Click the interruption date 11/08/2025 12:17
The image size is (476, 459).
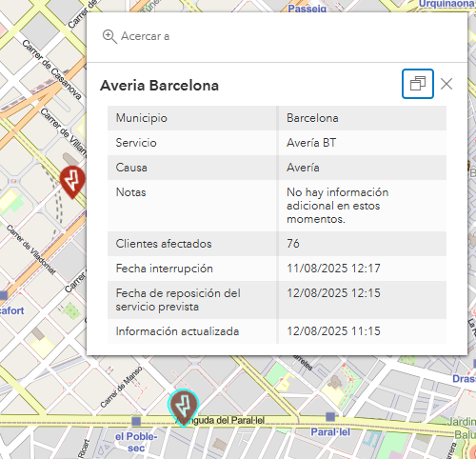(x=333, y=269)
